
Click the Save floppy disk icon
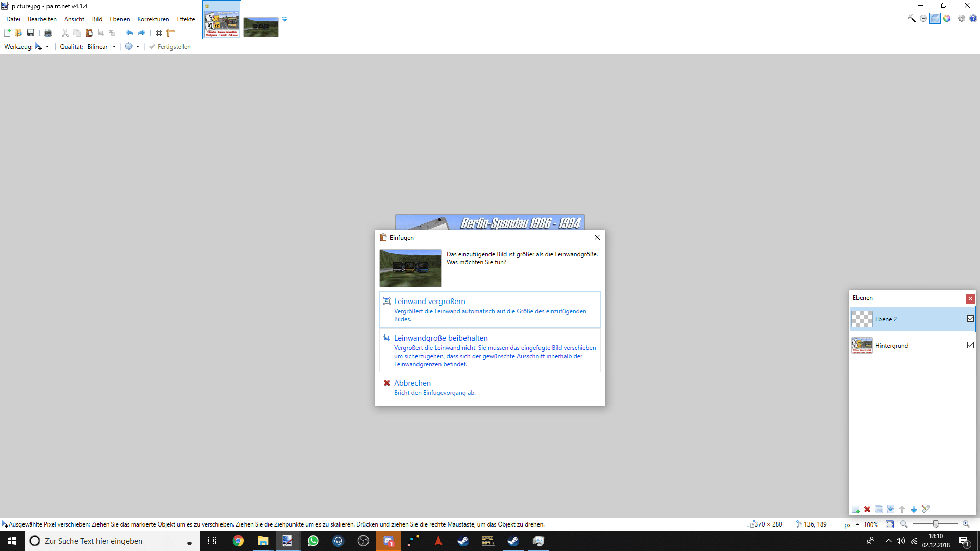(x=31, y=33)
